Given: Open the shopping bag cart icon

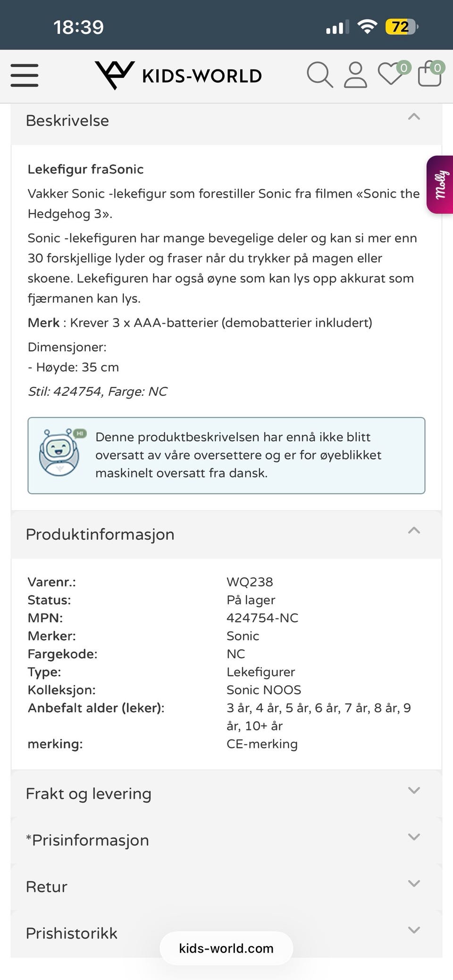Looking at the screenshot, I should point(431,73).
